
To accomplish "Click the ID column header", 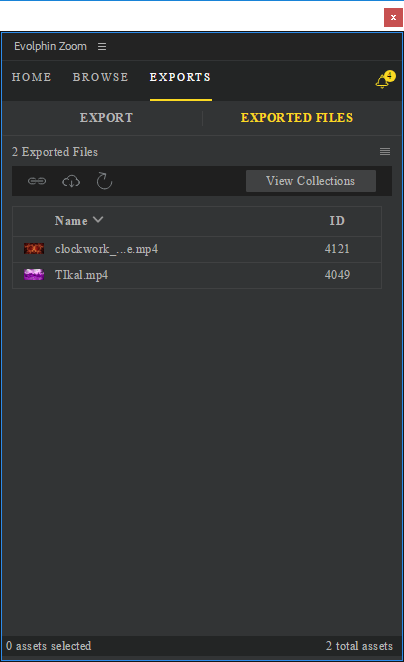I will pos(337,221).
